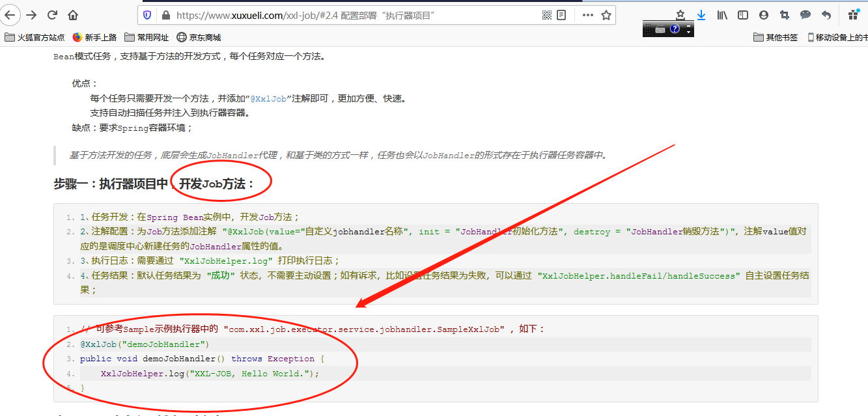Open the browser home page
The width and height of the screenshot is (868, 416).
73,14
